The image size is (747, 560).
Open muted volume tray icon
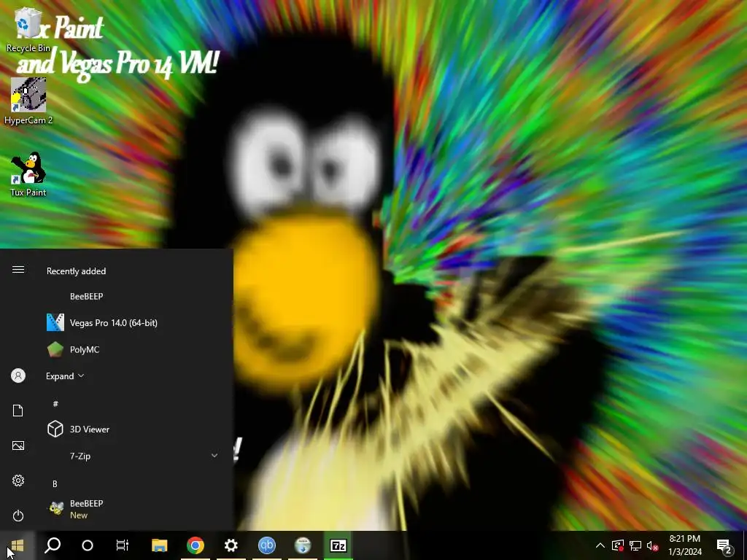click(x=652, y=545)
